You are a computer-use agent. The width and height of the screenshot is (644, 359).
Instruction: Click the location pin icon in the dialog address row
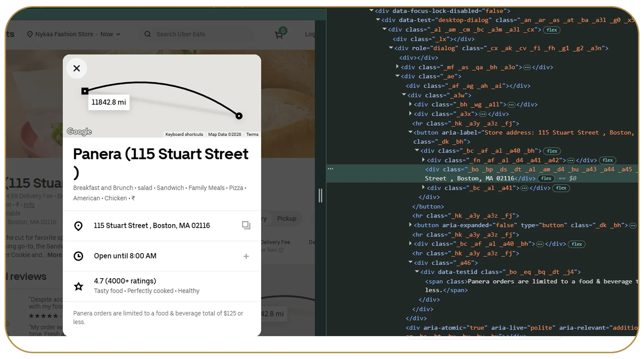78,226
